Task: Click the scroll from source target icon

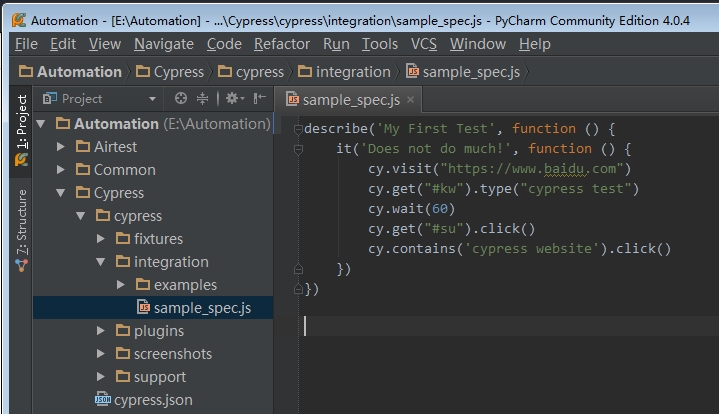Action: tap(181, 98)
